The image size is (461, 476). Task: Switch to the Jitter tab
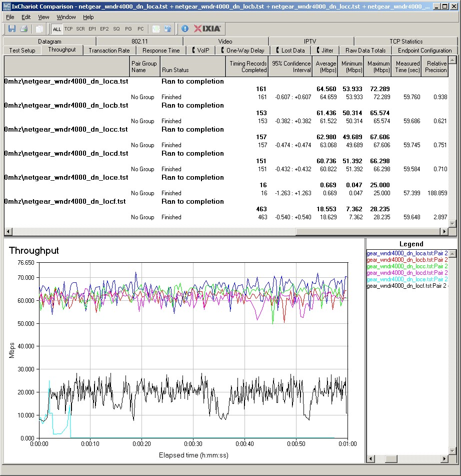(x=325, y=51)
